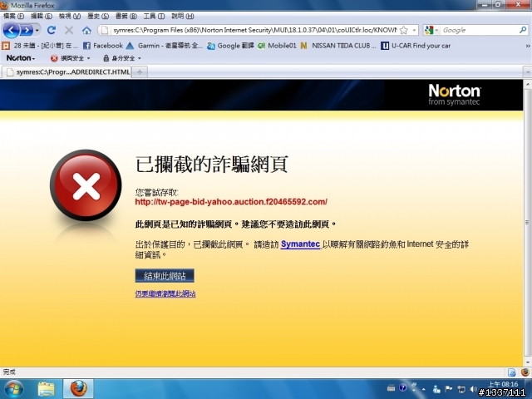The height and width of the screenshot is (399, 532).
Task: Click the red X warning icon
Action: click(86, 185)
